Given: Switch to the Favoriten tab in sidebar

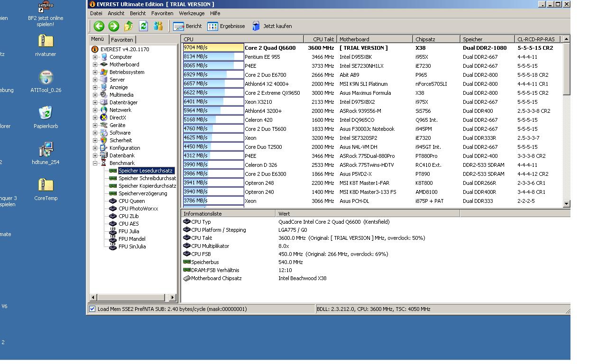Looking at the screenshot, I should [x=122, y=40].
